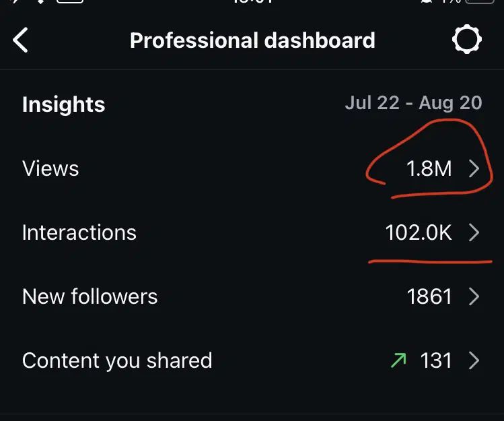504x421 pixels.
Task: Select the Insights heading
Action: (x=64, y=104)
